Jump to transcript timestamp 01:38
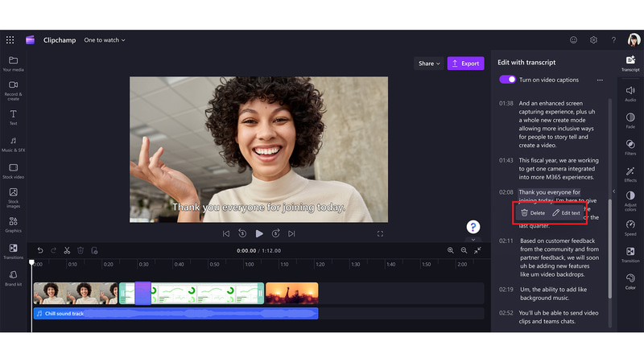Image resolution: width=644 pixels, height=362 pixels. click(x=506, y=104)
